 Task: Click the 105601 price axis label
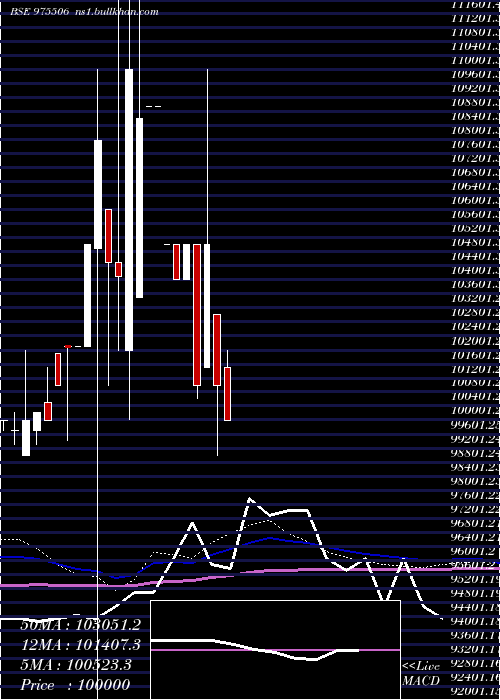tap(475, 214)
